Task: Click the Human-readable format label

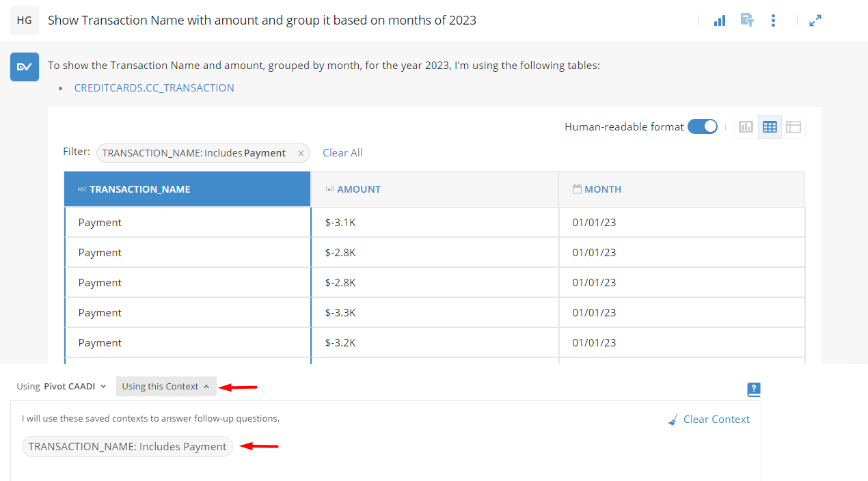Action: click(624, 126)
